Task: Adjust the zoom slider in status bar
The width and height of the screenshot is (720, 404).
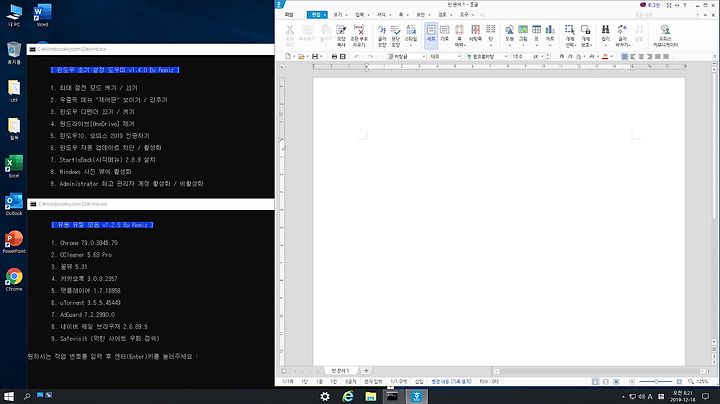Action: tap(656, 382)
